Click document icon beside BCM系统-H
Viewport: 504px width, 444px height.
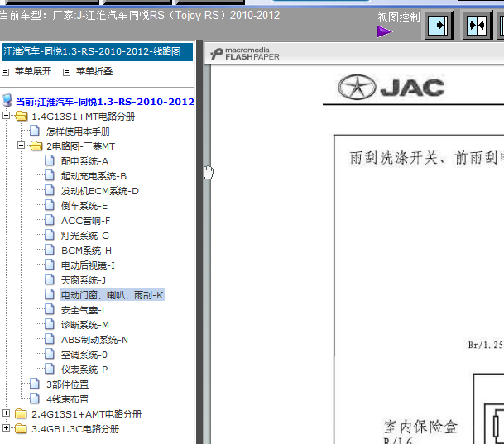49,250
